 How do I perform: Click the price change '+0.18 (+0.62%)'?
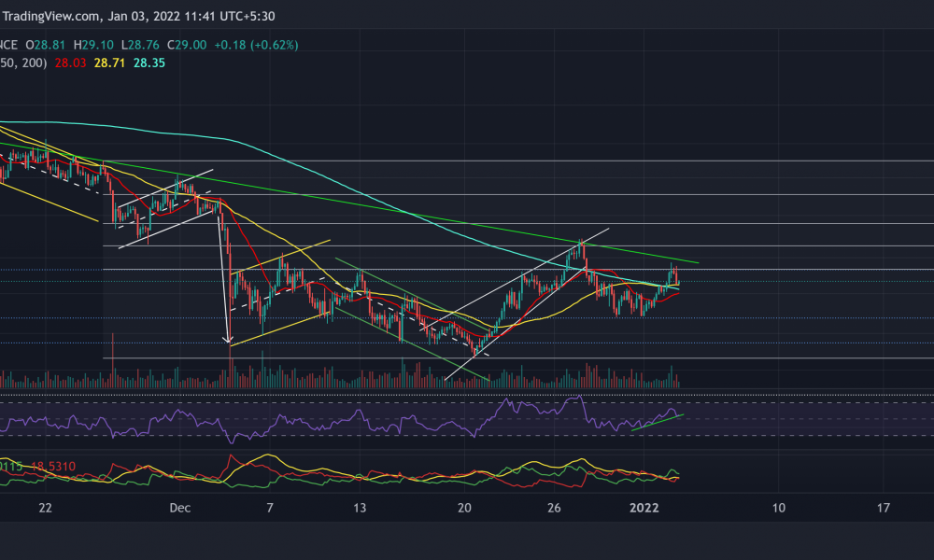tap(256, 45)
